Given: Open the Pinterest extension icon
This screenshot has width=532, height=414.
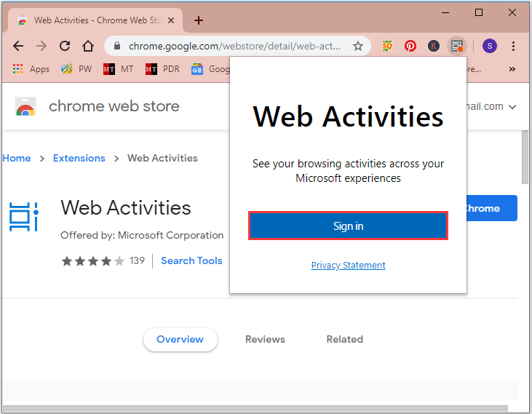Looking at the screenshot, I should [x=410, y=46].
